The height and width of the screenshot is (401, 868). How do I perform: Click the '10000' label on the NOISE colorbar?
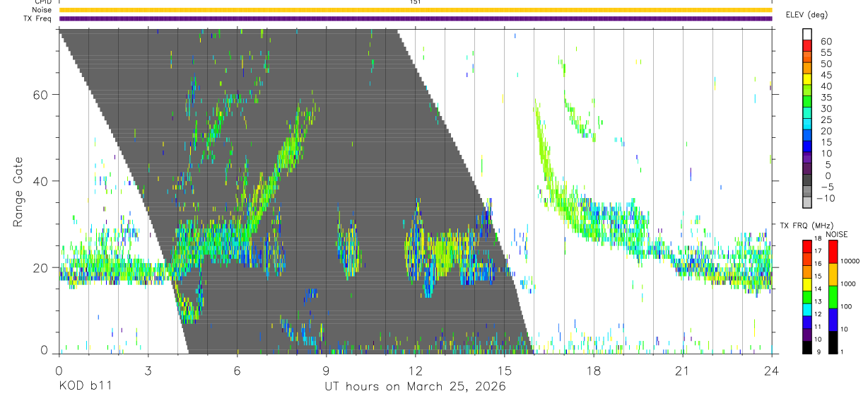tap(850, 261)
